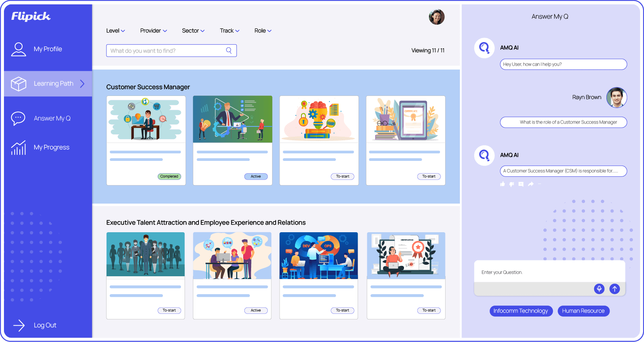Viewport: 644px width, 342px height.
Task: Click the Infocomm Technology button
Action: tap(520, 311)
